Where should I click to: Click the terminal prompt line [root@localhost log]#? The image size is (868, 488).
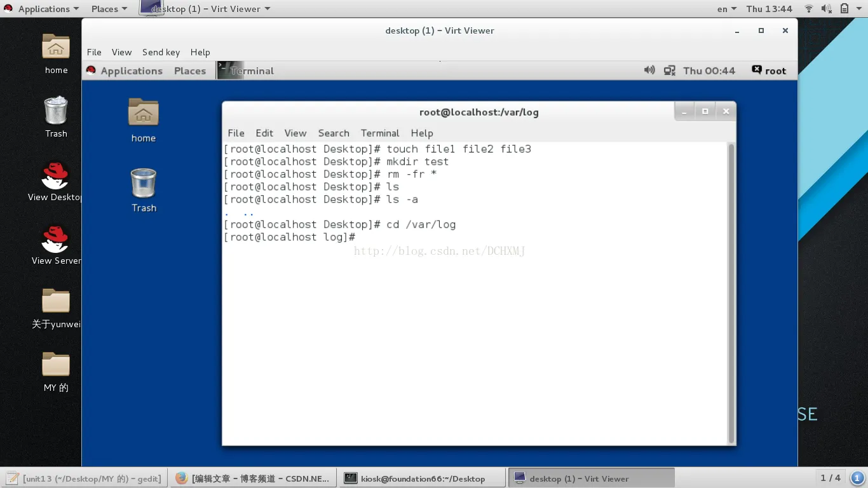[x=290, y=237]
